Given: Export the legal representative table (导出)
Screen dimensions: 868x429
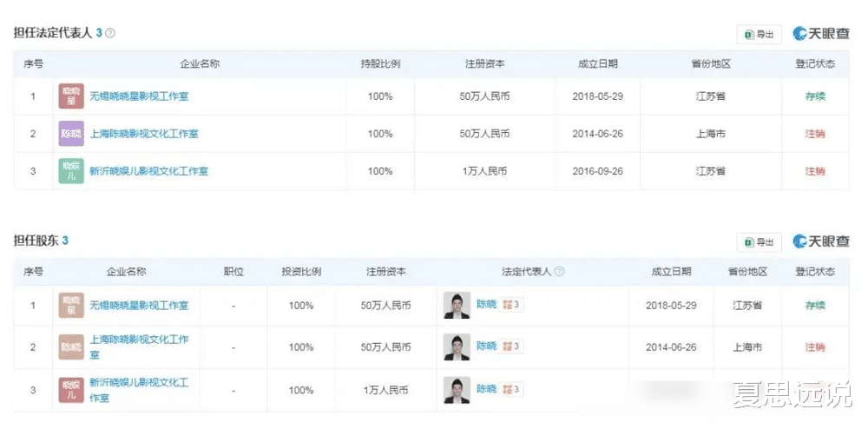Looking at the screenshot, I should (x=759, y=34).
